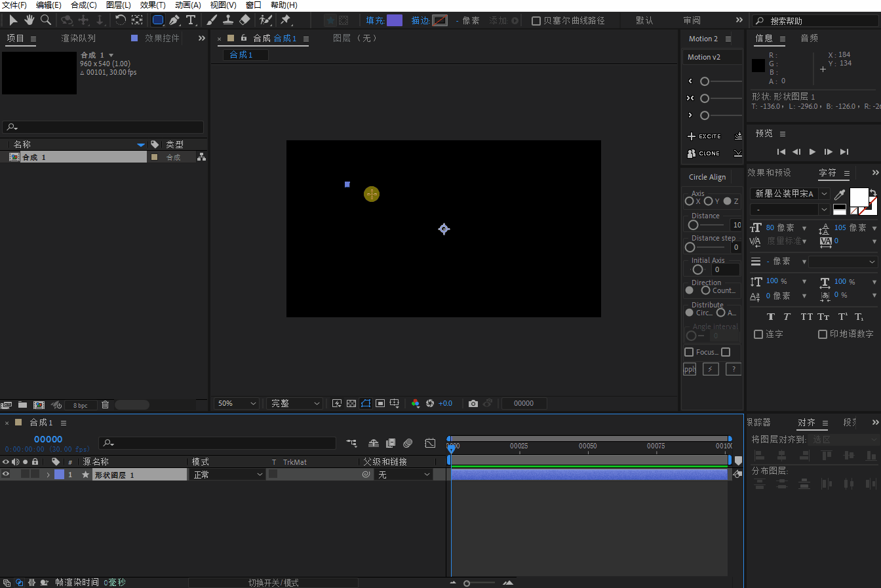Select the Zoom magnifier tool
The image size is (881, 588).
tap(45, 20)
